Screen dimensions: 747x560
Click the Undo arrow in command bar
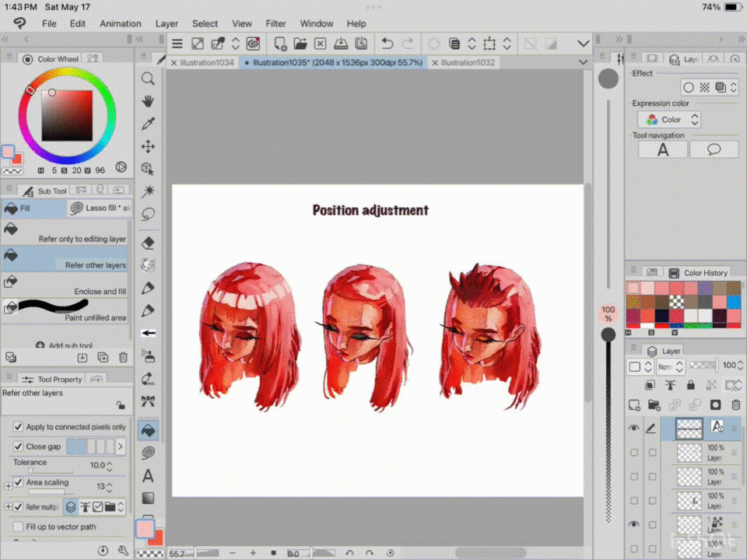click(387, 44)
